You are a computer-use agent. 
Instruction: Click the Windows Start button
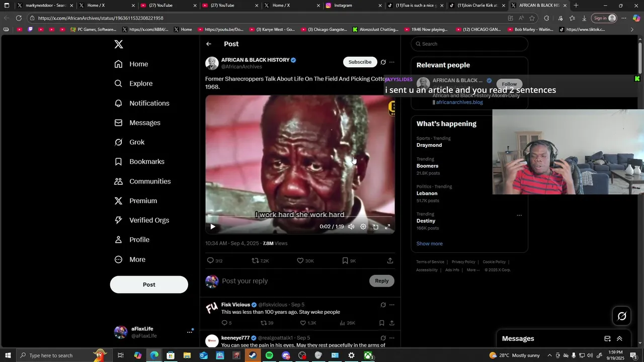click(x=8, y=355)
